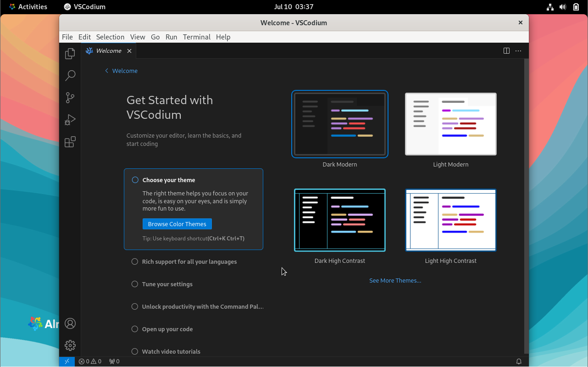588x367 pixels.
Task: Click the volume icon in system tray
Action: coord(563,7)
